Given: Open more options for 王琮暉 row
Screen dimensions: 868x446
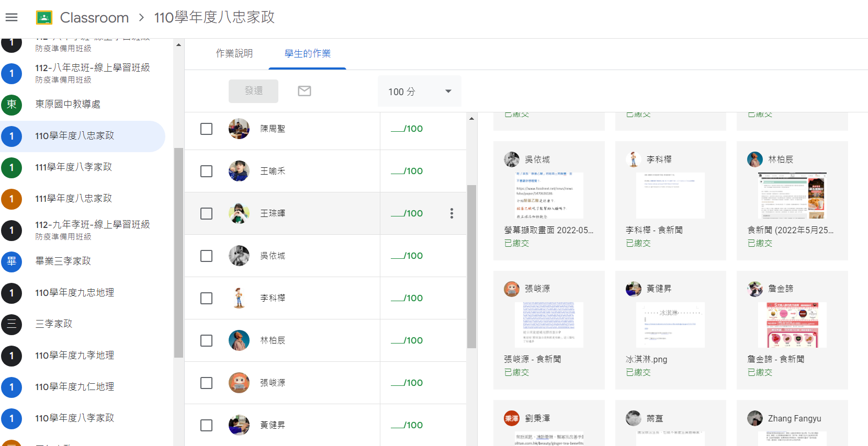Looking at the screenshot, I should [x=452, y=213].
